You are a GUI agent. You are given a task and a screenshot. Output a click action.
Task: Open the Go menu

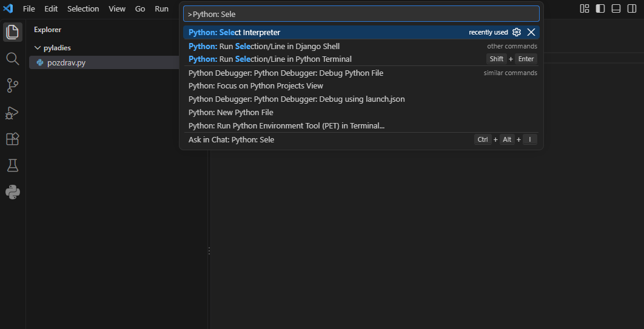[x=140, y=8]
